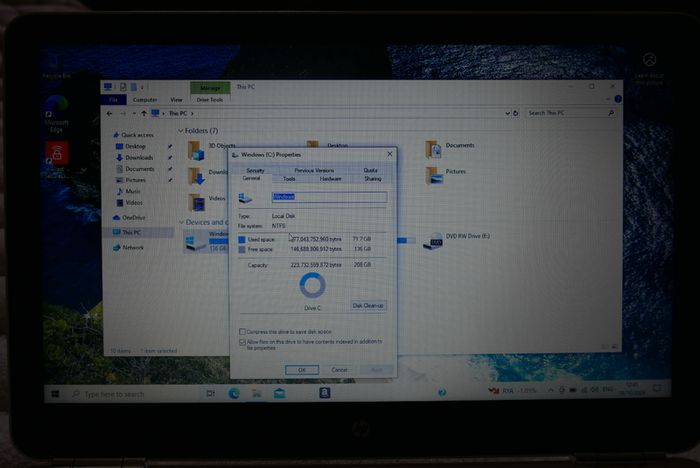Open the Mail app on the taskbar
Screen dimensions: 700x468
[279, 393]
